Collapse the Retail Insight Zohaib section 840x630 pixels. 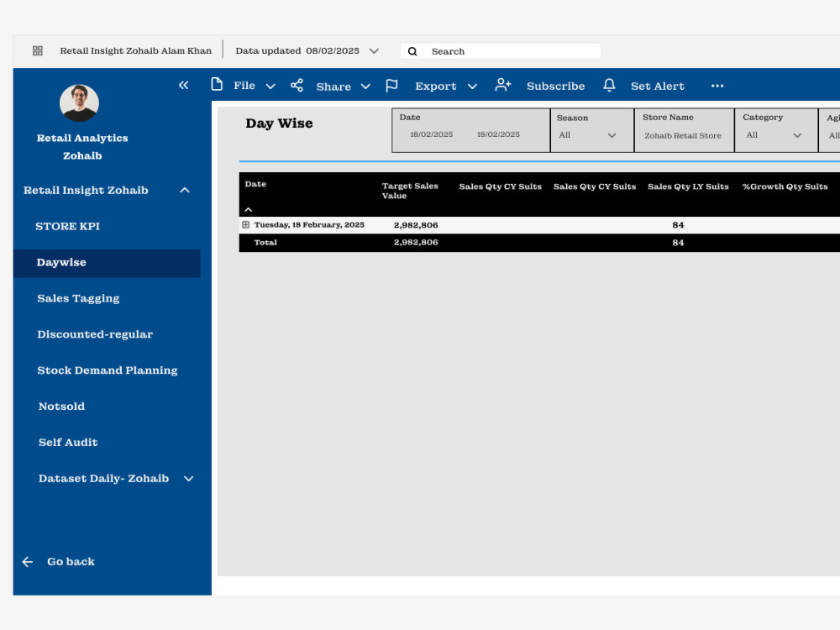[x=185, y=190]
